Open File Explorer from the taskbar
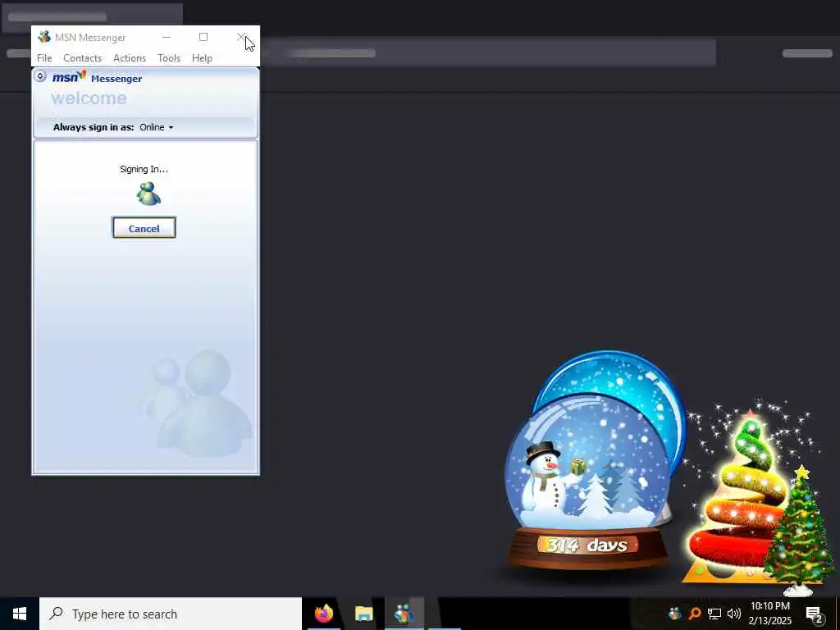This screenshot has height=630, width=840. (x=363, y=614)
